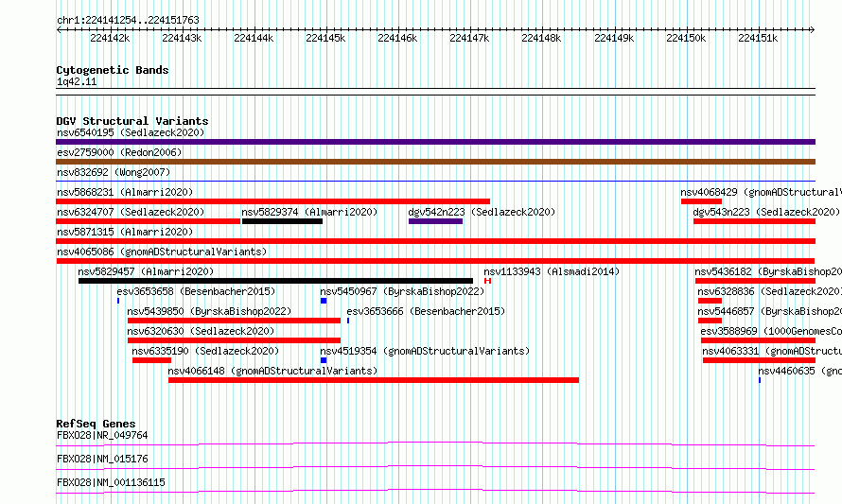Click the RefSeq Genes track title

point(96,424)
